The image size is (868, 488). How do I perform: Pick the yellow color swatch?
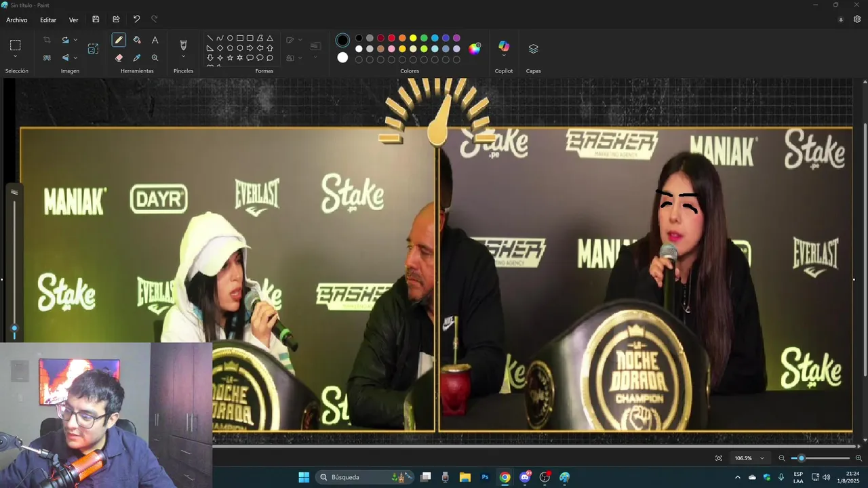(413, 38)
